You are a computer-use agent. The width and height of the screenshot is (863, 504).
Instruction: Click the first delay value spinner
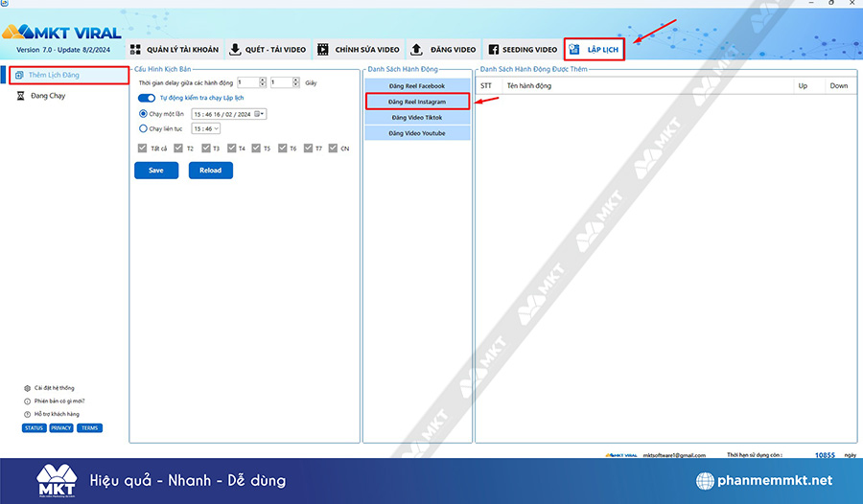[x=263, y=82]
